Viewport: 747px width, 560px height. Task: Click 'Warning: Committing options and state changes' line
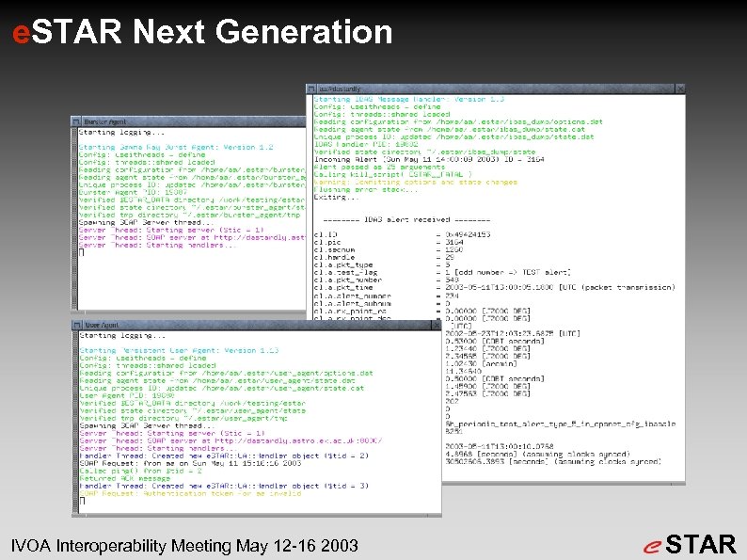tap(416, 182)
